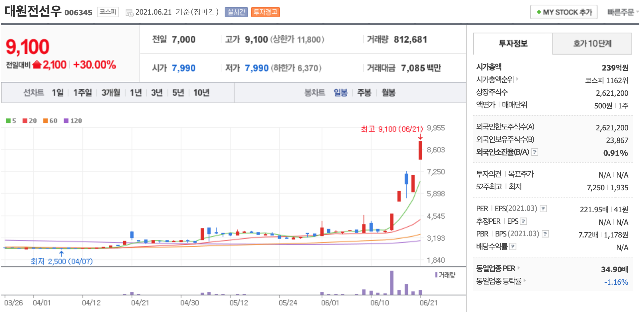Click the 투자경고 warning badge
Image resolution: width=644 pixels, height=312 pixels.
pyautogui.click(x=265, y=12)
